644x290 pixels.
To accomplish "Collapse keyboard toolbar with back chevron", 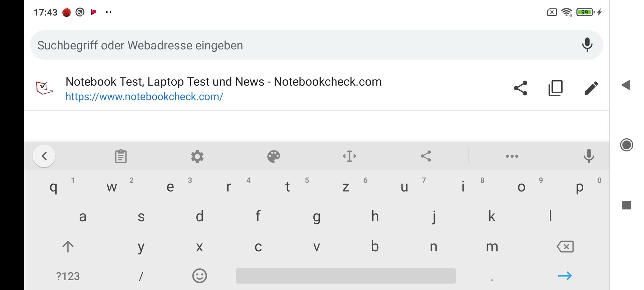I will (44, 156).
